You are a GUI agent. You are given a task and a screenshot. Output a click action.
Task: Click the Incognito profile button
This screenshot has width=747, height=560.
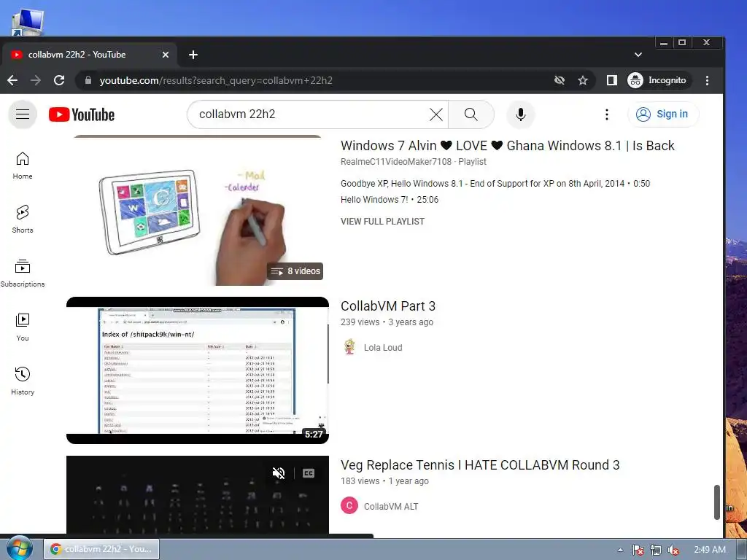(657, 80)
